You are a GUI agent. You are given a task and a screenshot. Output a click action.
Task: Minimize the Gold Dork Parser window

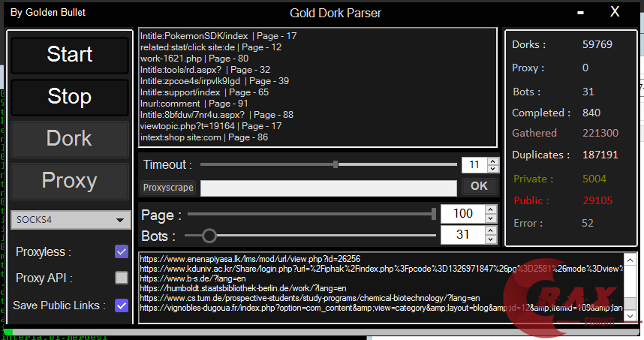(579, 13)
